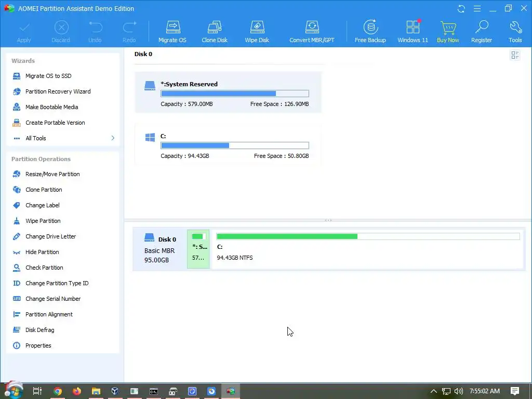
Task: Click the volume speaker tray icon
Action: tap(458, 391)
